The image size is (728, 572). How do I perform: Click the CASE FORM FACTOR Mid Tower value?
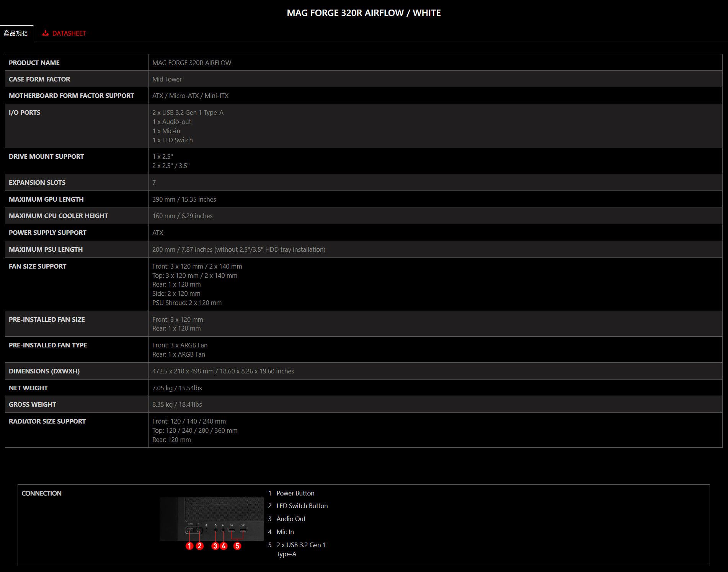pyautogui.click(x=167, y=79)
